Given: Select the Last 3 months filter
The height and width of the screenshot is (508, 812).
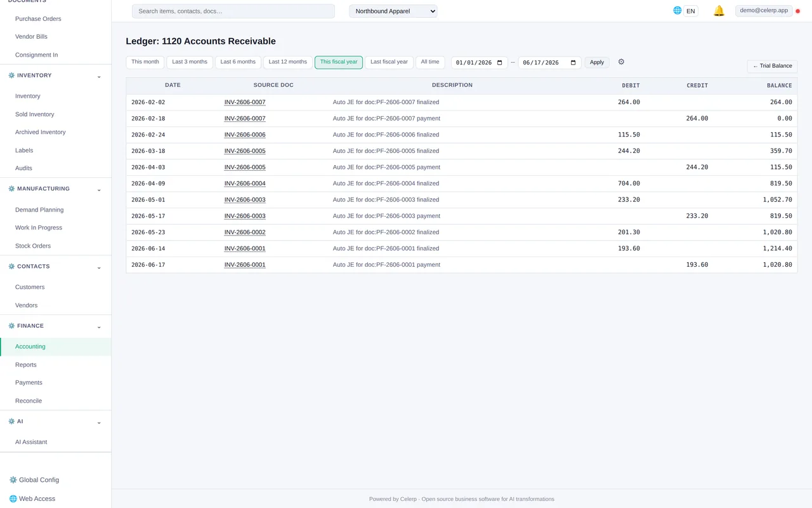Looking at the screenshot, I should pos(190,62).
